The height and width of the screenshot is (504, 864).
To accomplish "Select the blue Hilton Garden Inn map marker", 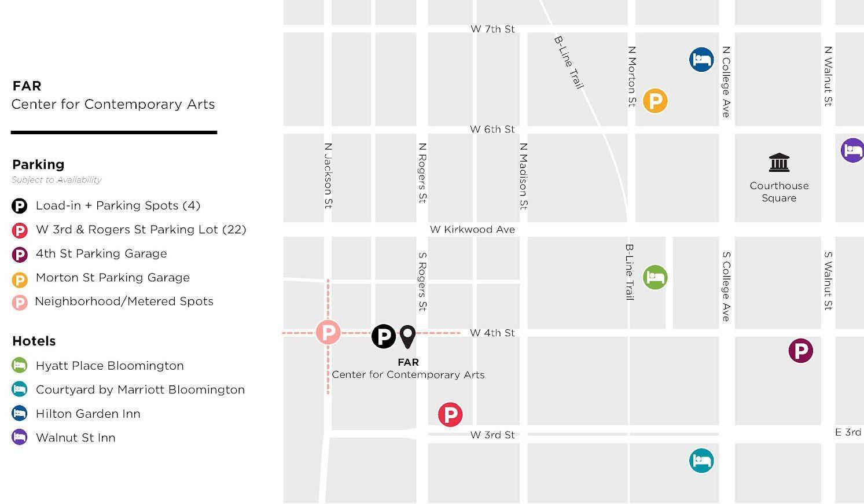I will [x=701, y=60].
